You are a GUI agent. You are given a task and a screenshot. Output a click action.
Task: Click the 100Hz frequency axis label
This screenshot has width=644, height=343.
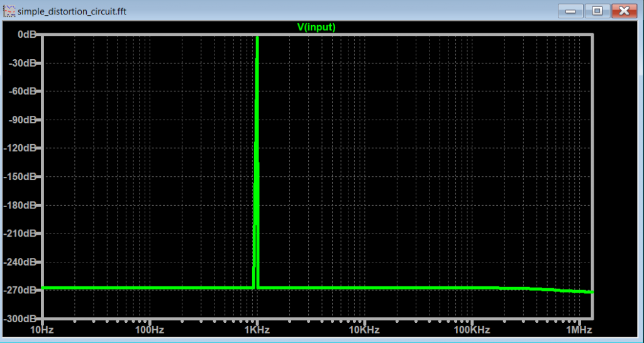pyautogui.click(x=149, y=329)
